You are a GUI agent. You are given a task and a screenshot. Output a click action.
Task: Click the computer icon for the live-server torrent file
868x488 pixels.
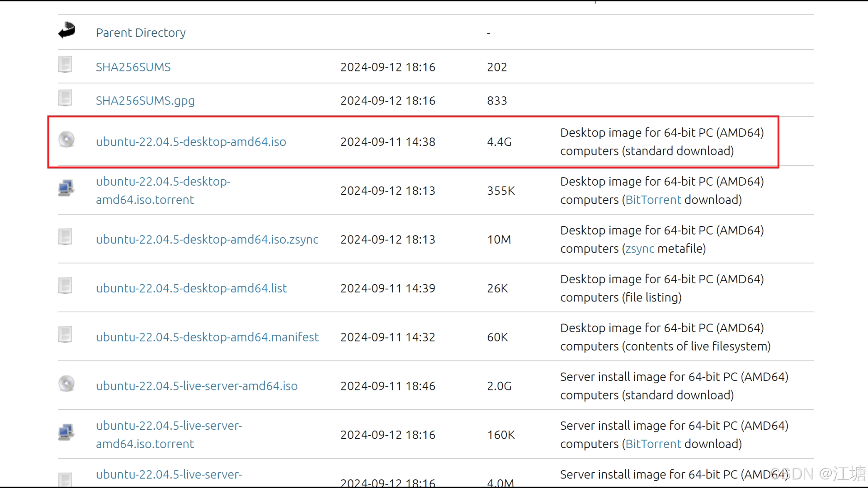pos(66,432)
